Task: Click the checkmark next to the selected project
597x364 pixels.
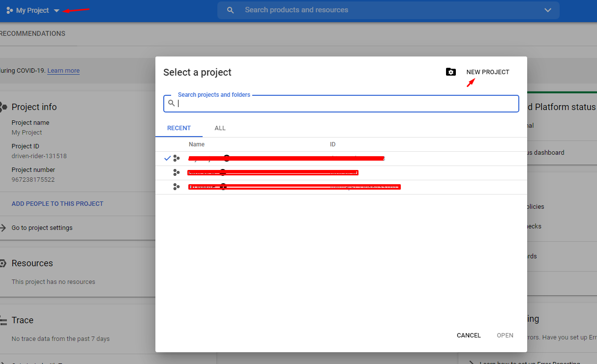Action: click(x=167, y=158)
